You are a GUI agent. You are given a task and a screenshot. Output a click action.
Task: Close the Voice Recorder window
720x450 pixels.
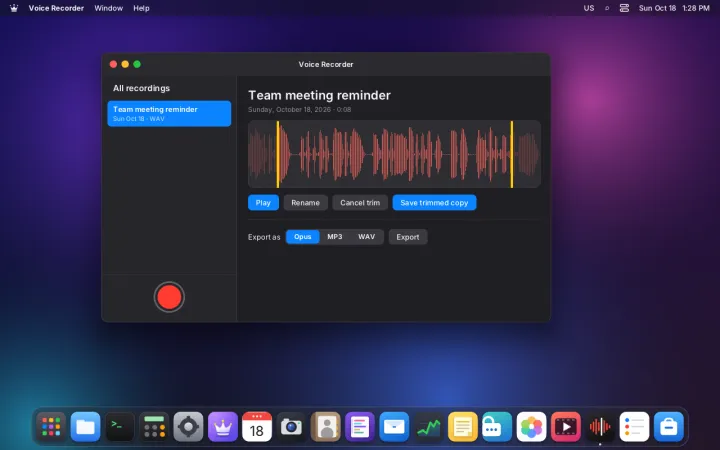(x=113, y=64)
